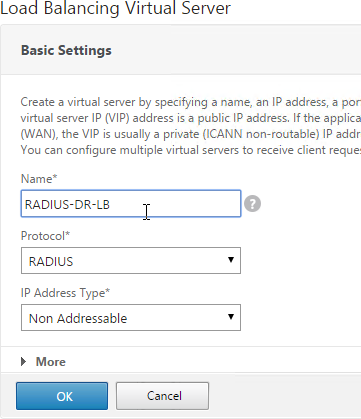The width and height of the screenshot is (361, 419).
Task: Click the Load Balancing Virtual Server title
Action: click(115, 8)
